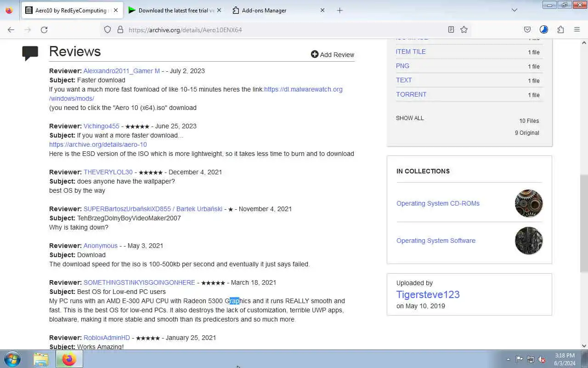Image resolution: width=588 pixels, height=368 pixels.
Task: Open a new tab
Action: point(340,10)
